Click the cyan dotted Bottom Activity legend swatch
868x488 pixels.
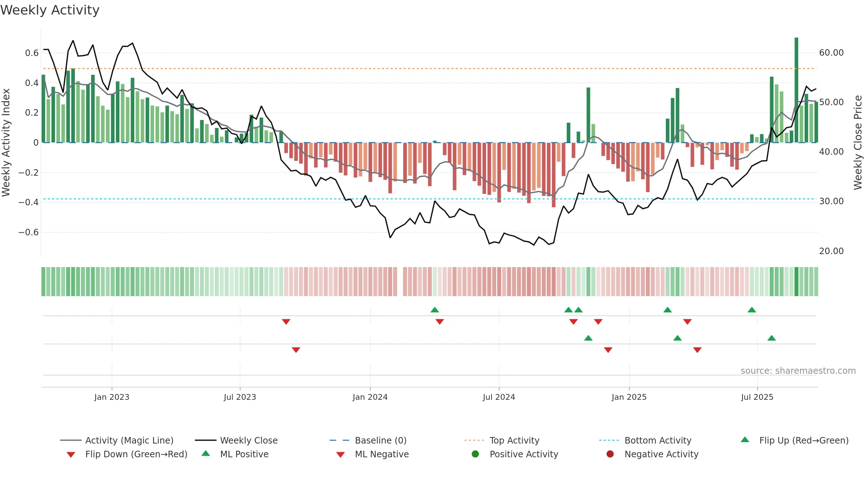point(609,440)
